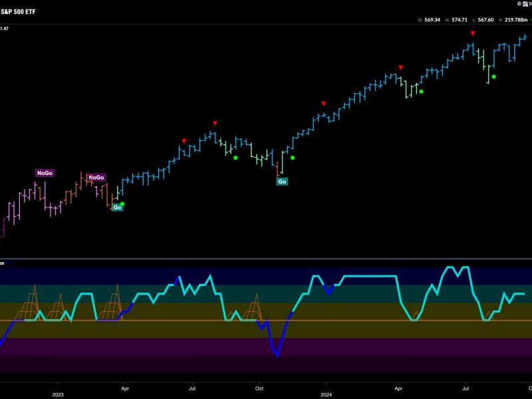
Task: Click the S&P 500 ETF chart title
Action: (18, 12)
